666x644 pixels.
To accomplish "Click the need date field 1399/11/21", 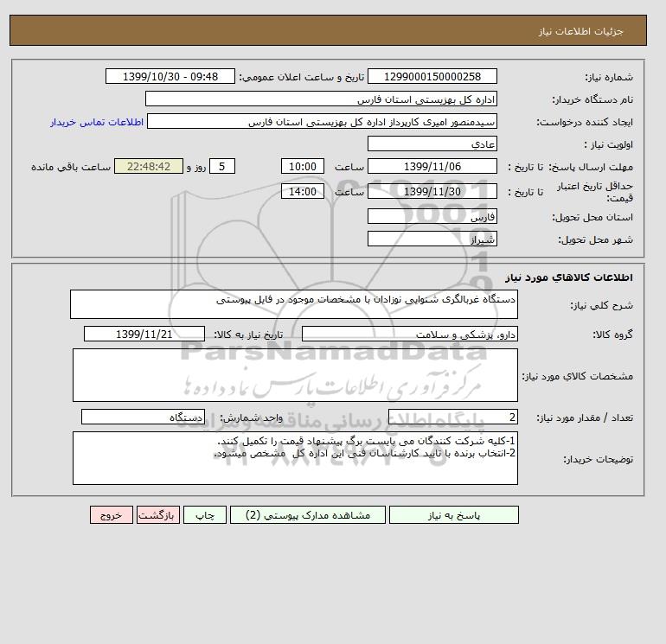I will point(144,334).
